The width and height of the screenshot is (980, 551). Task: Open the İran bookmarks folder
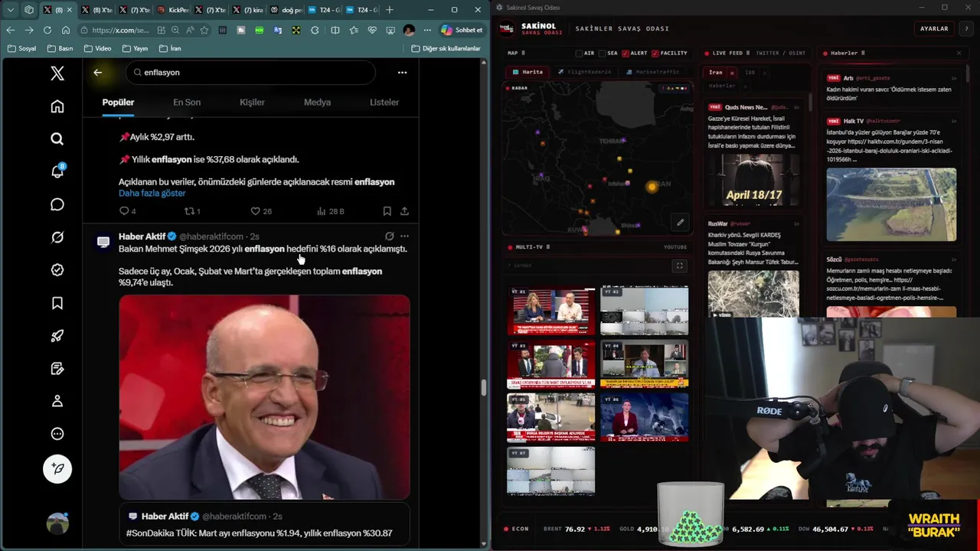point(169,48)
